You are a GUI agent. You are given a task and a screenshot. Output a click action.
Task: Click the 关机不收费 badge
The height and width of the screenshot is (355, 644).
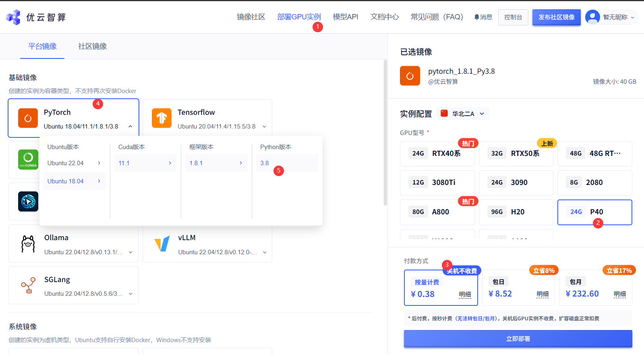click(x=462, y=271)
